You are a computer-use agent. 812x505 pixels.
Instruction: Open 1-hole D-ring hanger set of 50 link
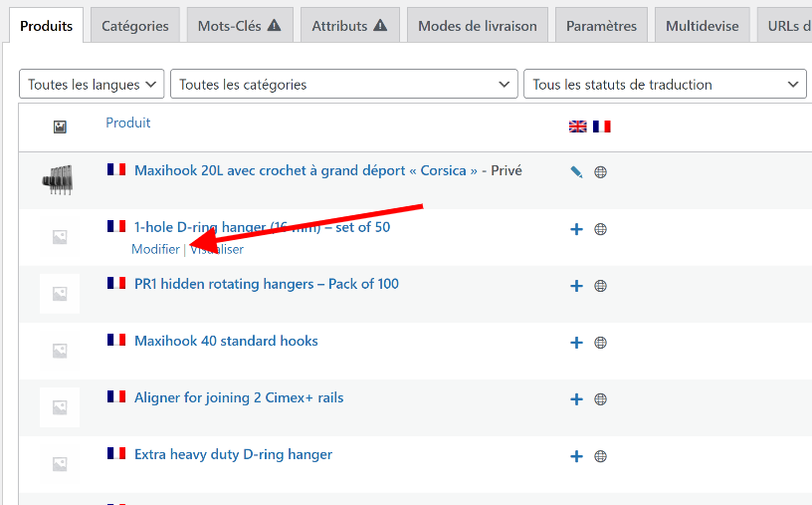point(262,227)
